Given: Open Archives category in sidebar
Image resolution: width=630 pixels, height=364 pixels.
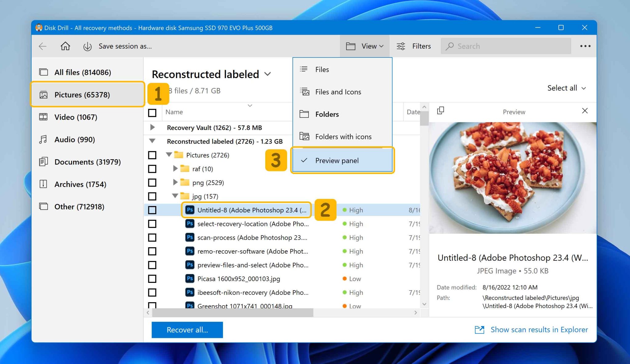Looking at the screenshot, I should tap(80, 184).
